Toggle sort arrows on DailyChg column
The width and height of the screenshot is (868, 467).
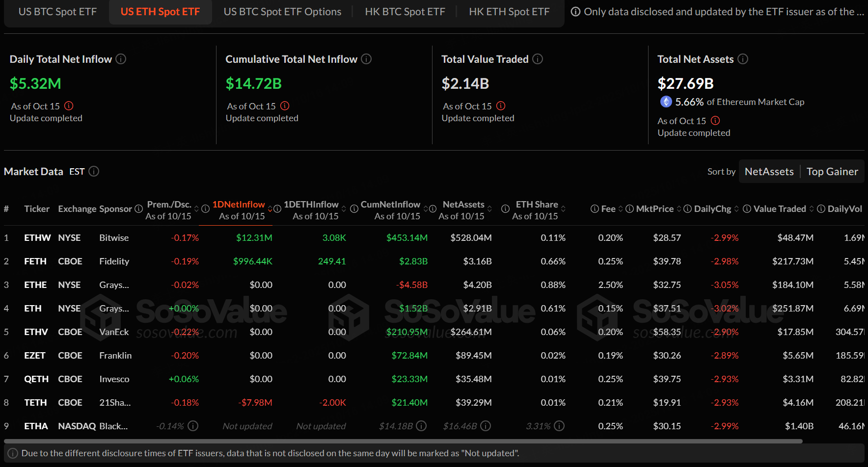click(736, 209)
